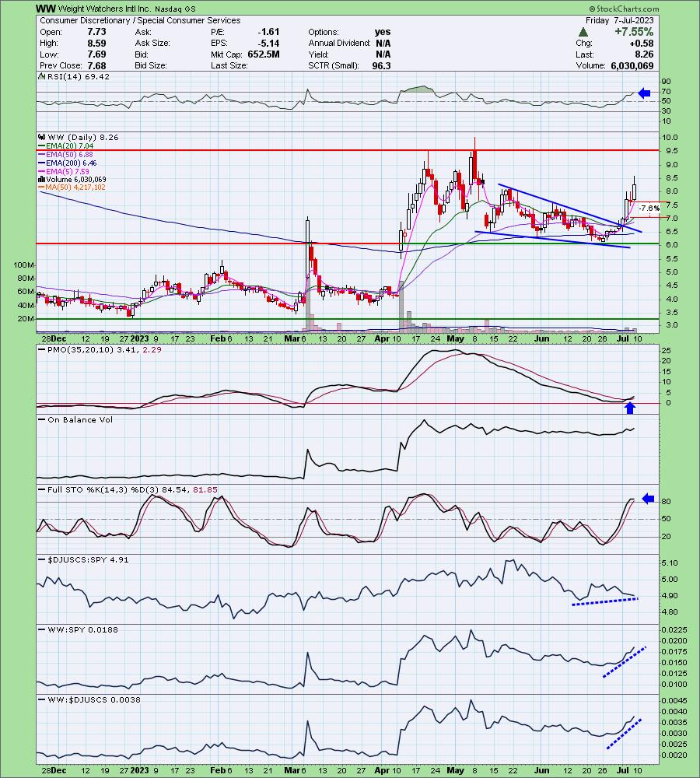The height and width of the screenshot is (778, 700).
Task: Click 'May' on the bottom date axis
Action: [x=456, y=770]
